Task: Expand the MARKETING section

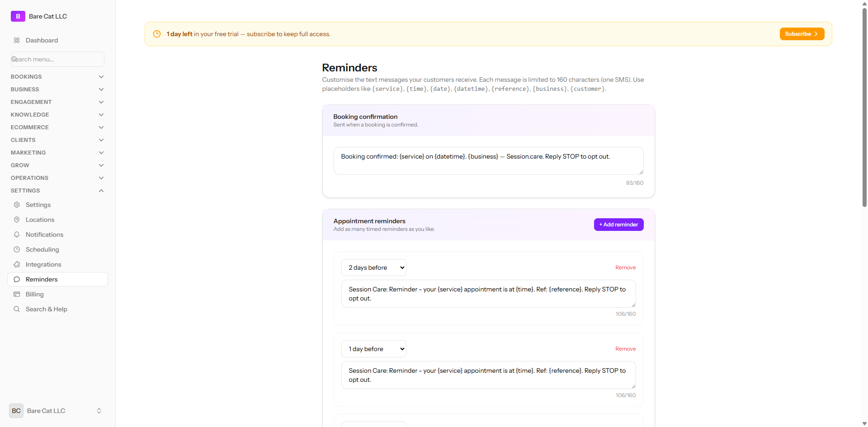Action: (x=57, y=153)
